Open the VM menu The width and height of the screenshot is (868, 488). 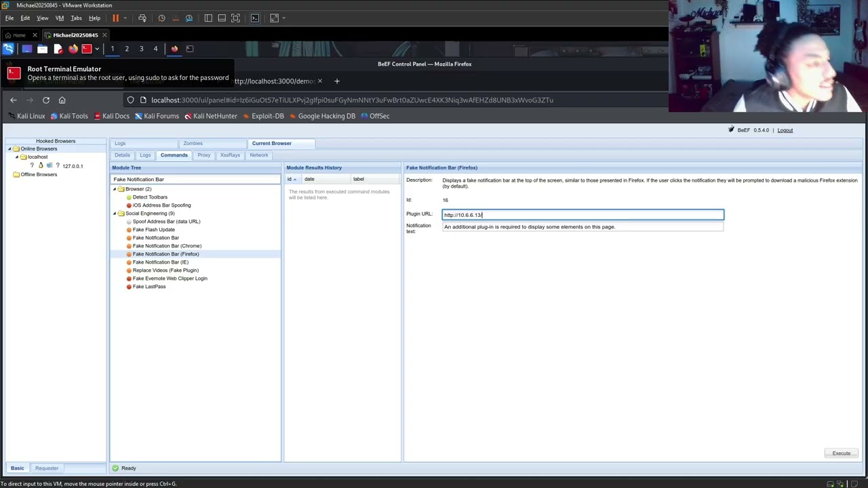click(60, 18)
